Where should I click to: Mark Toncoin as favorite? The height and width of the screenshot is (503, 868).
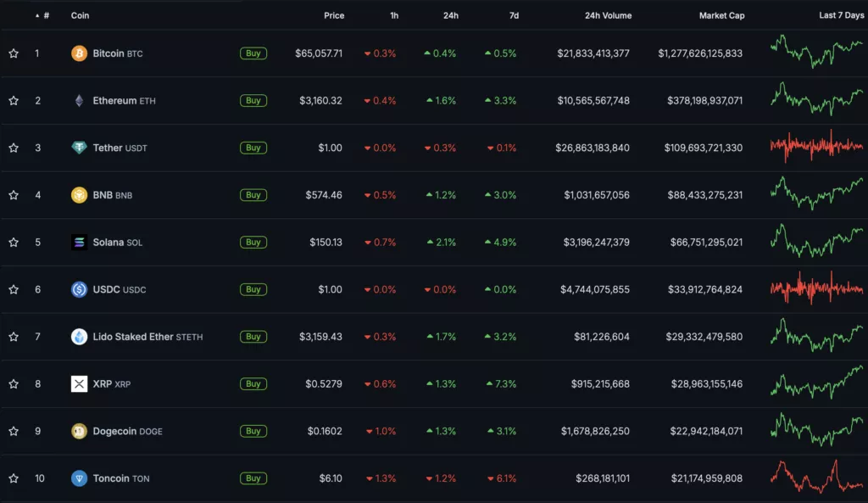click(x=14, y=478)
